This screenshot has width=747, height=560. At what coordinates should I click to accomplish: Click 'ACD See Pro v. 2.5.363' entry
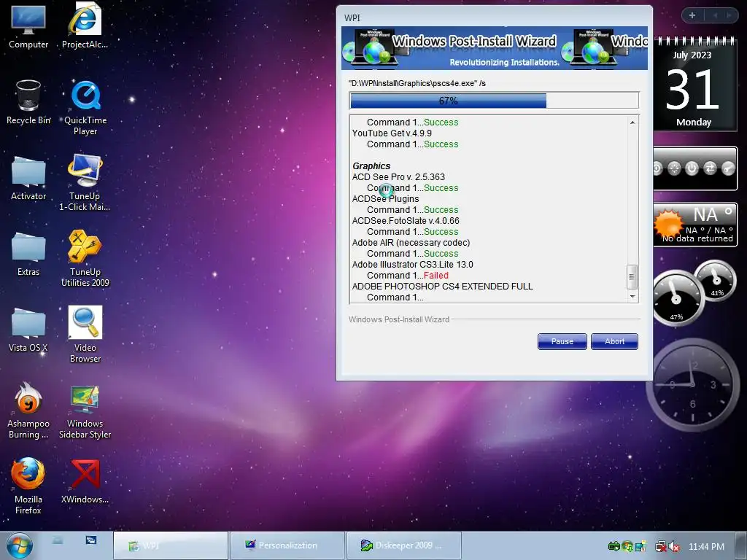(x=398, y=176)
